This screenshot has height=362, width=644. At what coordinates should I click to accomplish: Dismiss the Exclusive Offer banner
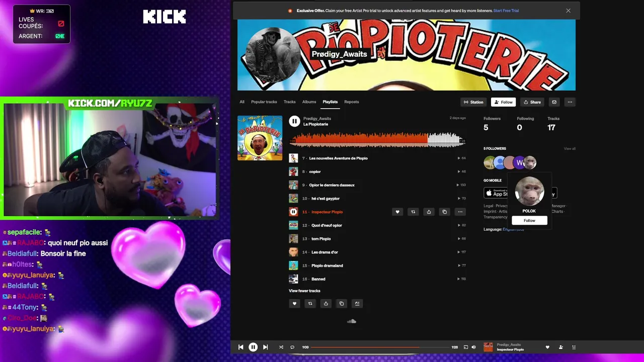568,11
